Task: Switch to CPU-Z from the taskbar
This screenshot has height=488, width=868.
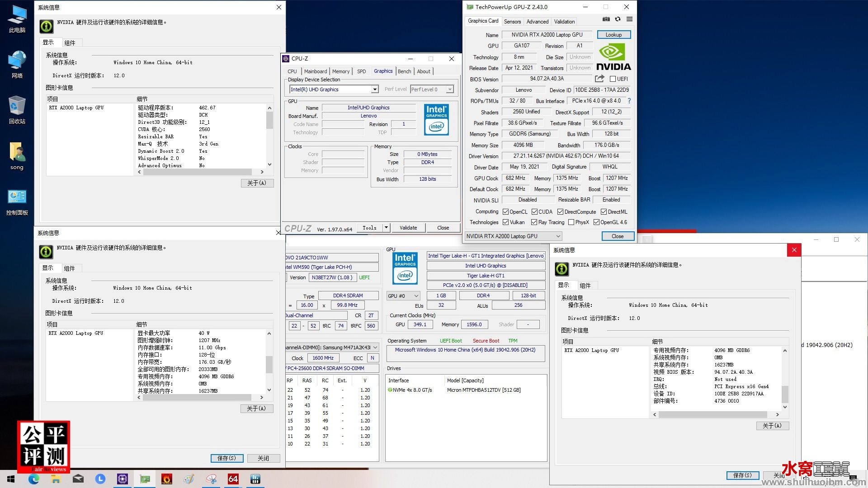Action: point(123,479)
